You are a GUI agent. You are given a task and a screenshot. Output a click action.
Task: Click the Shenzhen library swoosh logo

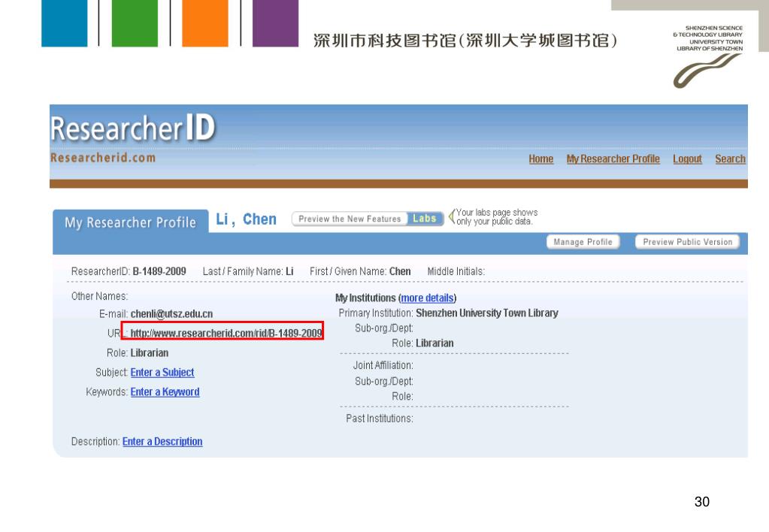click(x=707, y=71)
